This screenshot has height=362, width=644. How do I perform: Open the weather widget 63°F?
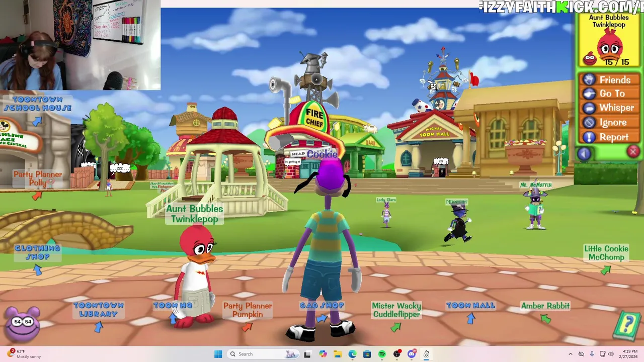tap(24, 354)
